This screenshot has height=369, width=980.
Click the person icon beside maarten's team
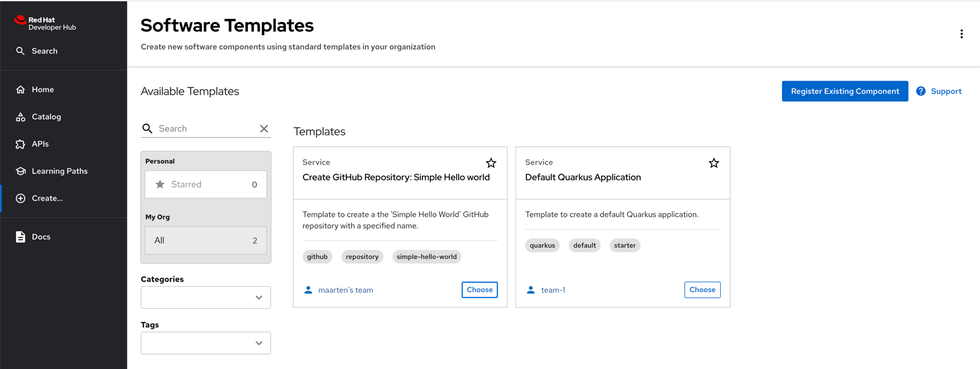click(308, 290)
